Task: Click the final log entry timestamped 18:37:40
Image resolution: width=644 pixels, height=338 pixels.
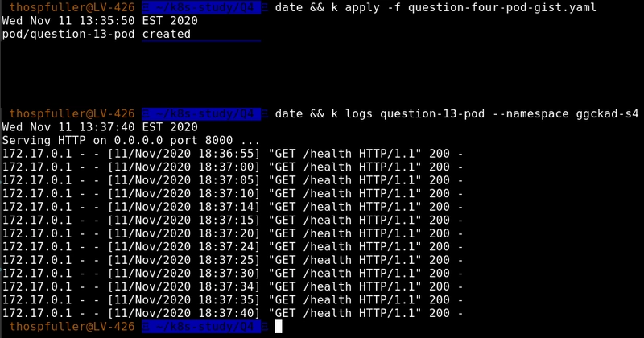Action: tap(232, 313)
